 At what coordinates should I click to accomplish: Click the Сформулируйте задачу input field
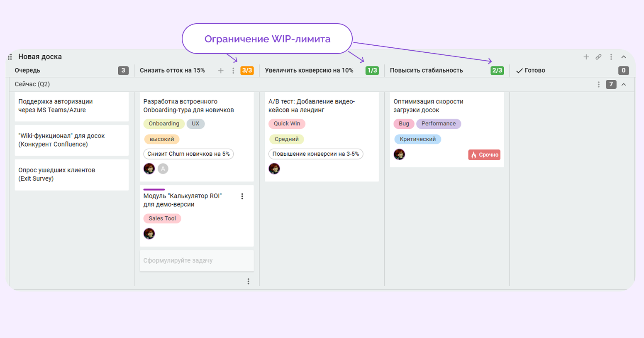click(196, 261)
